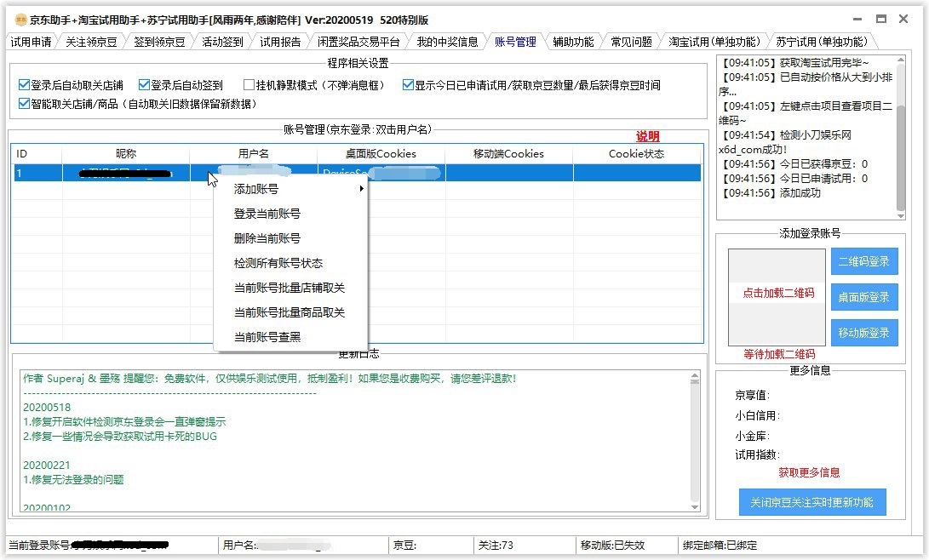
Task: Click the log panel scroll-down arrow
Action: point(901,216)
